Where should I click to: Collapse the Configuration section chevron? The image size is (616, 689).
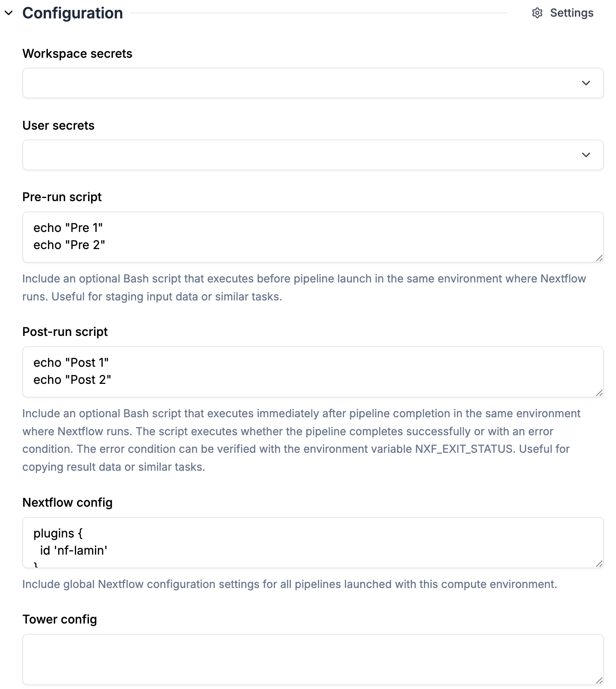(9, 13)
